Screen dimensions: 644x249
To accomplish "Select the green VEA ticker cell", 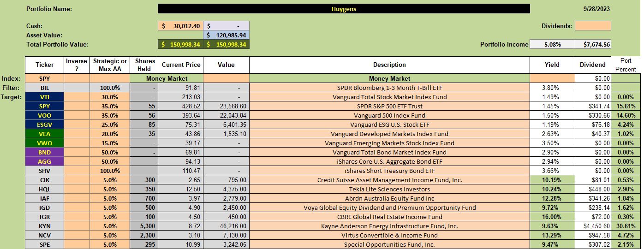I will pos(45,134).
